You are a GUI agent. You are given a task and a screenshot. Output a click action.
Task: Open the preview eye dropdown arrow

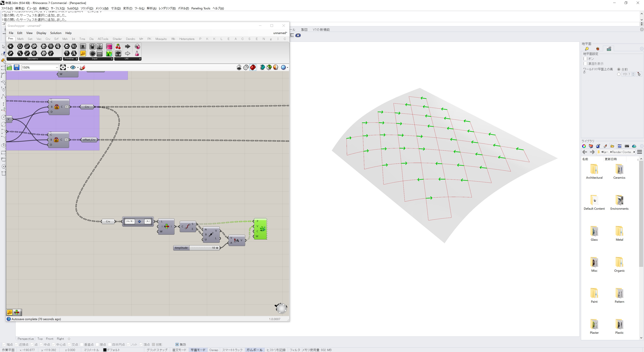coord(78,67)
